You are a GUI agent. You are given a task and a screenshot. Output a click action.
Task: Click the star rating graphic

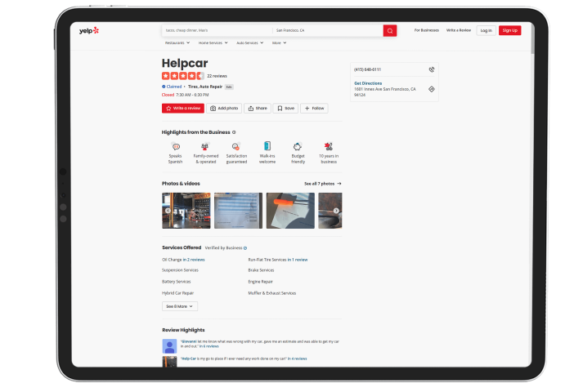(x=183, y=76)
